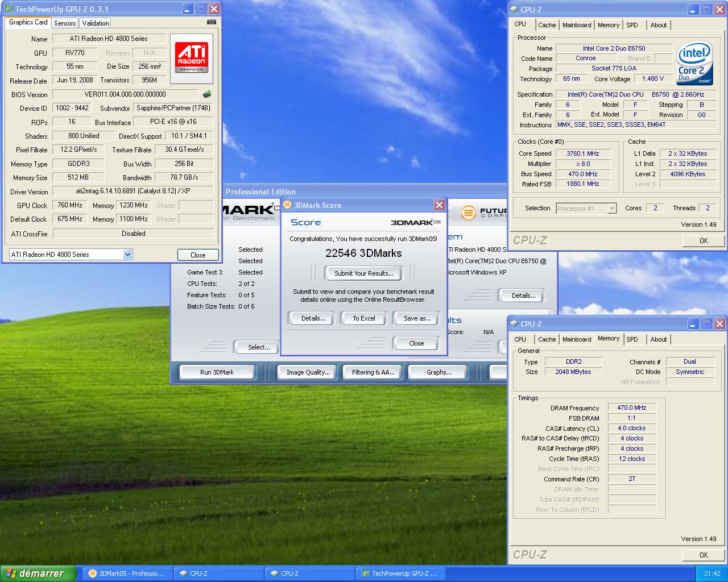This screenshot has height=582, width=728.
Task: Open Filtering & AA settings
Action: [x=373, y=372]
